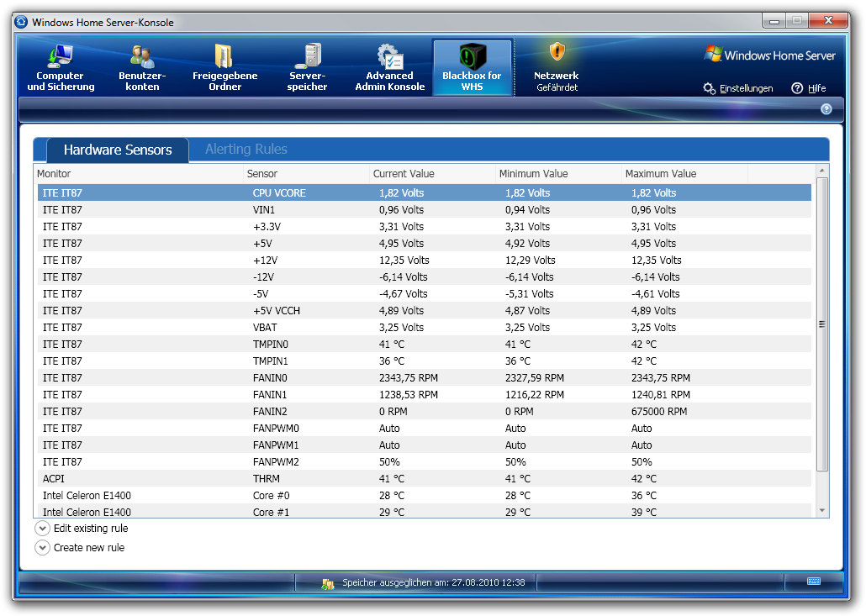866x616 pixels.
Task: Open the Freigegebene Ordner section
Action: click(x=224, y=67)
